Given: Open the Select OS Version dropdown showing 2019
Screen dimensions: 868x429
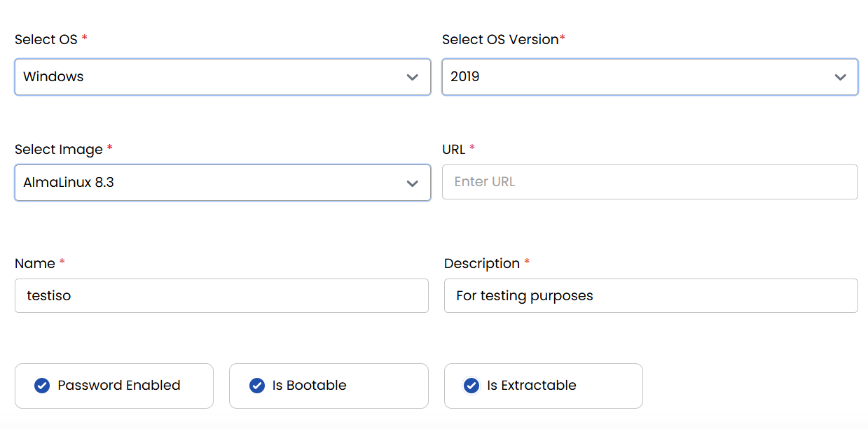Looking at the screenshot, I should (638, 77).
